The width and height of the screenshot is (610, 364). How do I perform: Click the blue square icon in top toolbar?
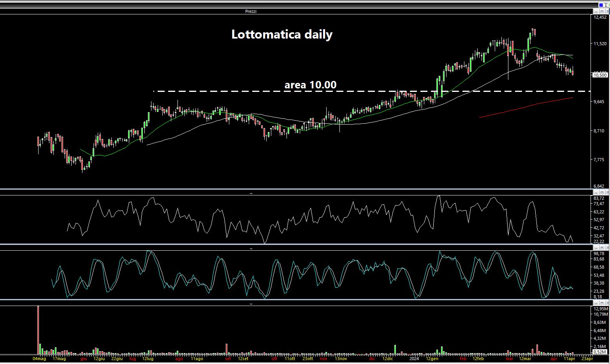click(601, 5)
